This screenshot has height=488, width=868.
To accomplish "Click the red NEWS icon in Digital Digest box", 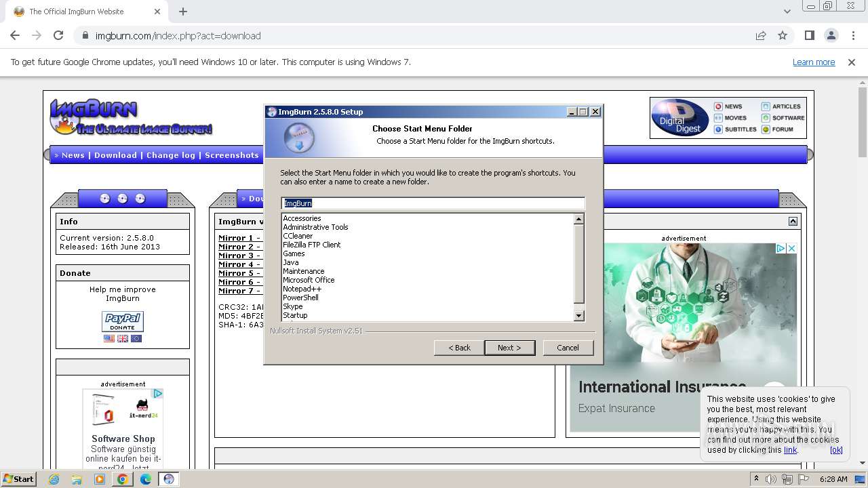I will pyautogui.click(x=718, y=106).
